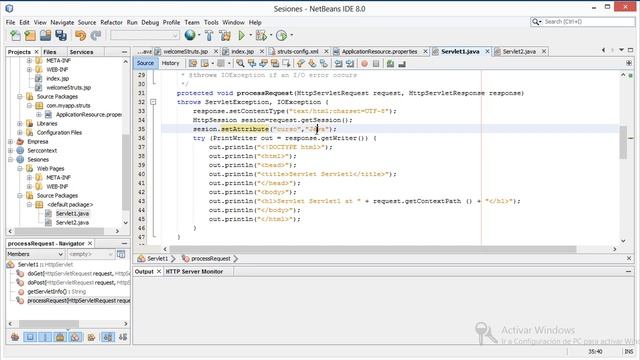Click the Redo toolbar icon

[96, 36]
